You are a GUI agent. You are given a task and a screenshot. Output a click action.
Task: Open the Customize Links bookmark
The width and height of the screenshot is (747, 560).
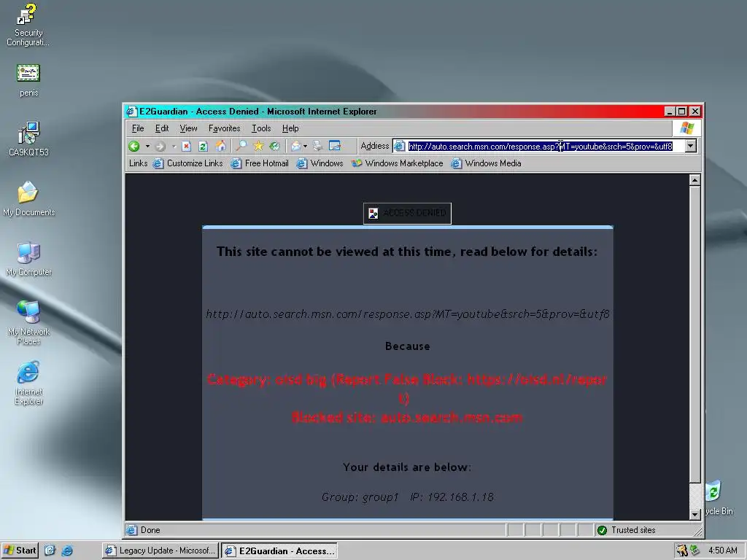[x=188, y=163]
